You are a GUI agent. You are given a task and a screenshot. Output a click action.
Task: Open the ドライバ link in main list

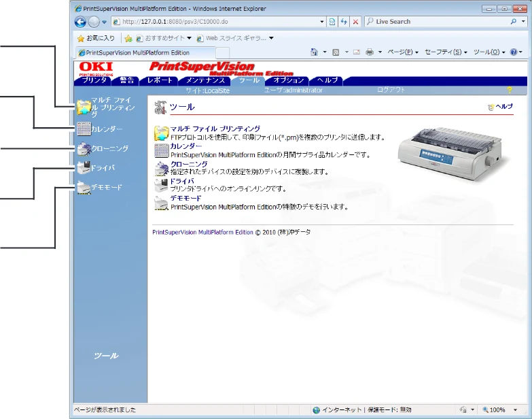[x=182, y=182]
